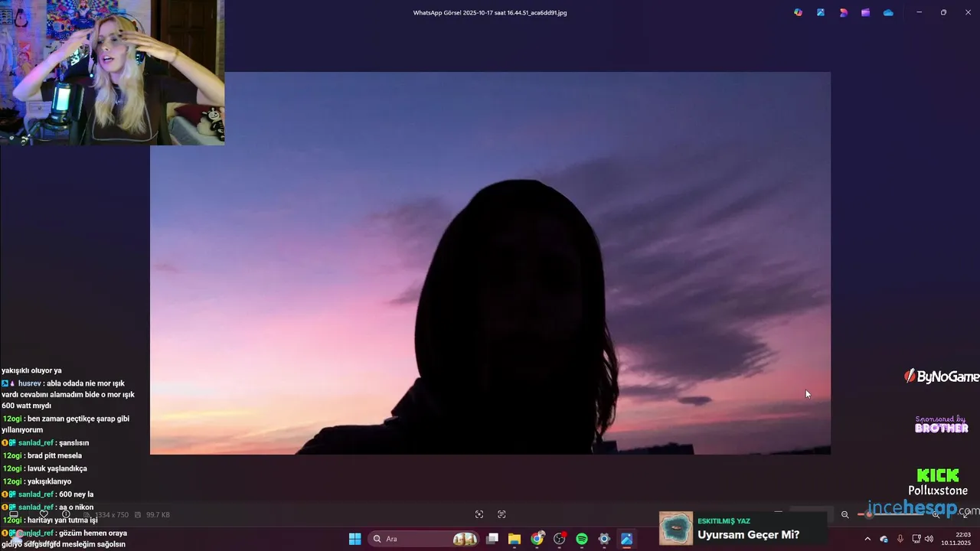The height and width of the screenshot is (551, 980).
Task: Launch Microsoft Designer from the title bar
Action: 843,12
